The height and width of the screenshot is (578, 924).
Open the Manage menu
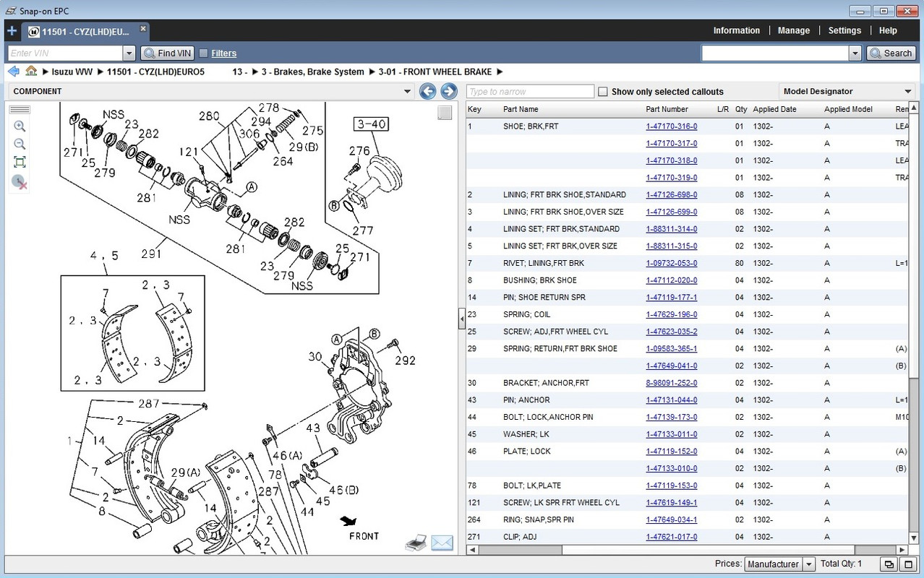point(793,30)
